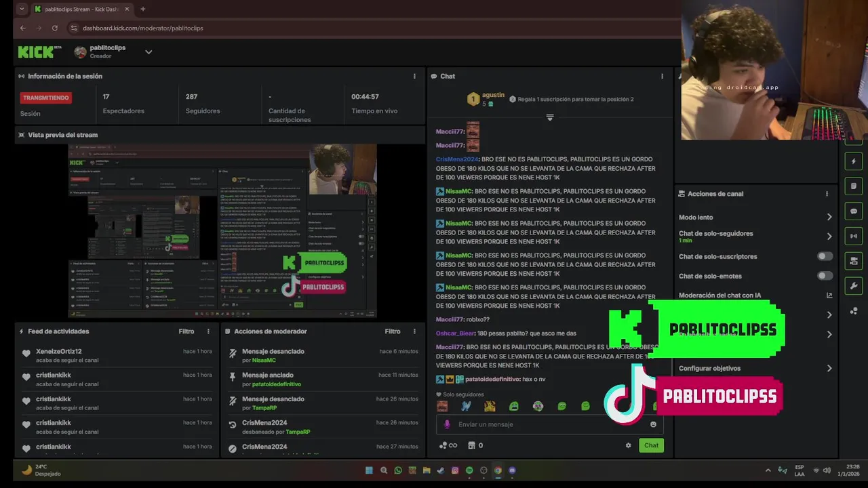This screenshot has height=488, width=868.
Task: Click Oshcar_Biear username in chat
Action: pos(455,333)
